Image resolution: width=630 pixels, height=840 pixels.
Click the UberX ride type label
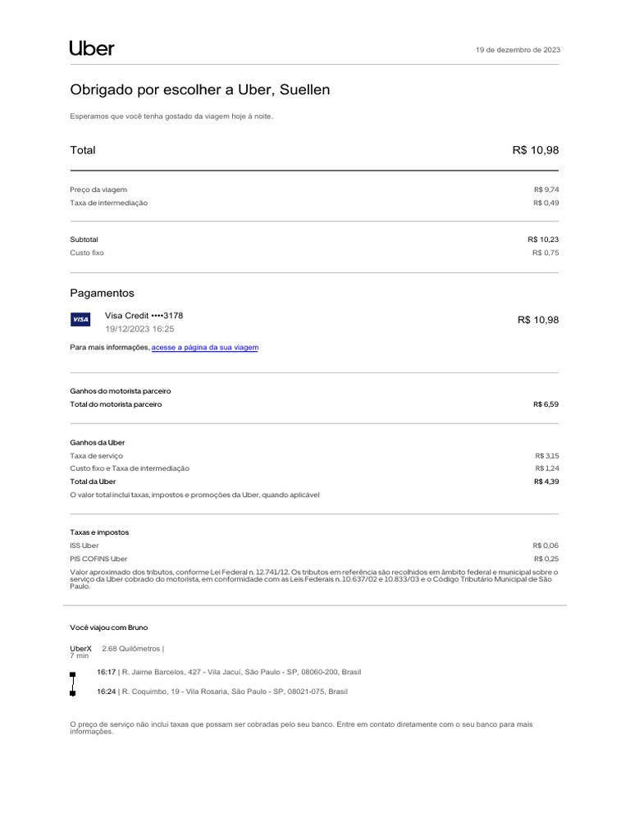click(80, 648)
